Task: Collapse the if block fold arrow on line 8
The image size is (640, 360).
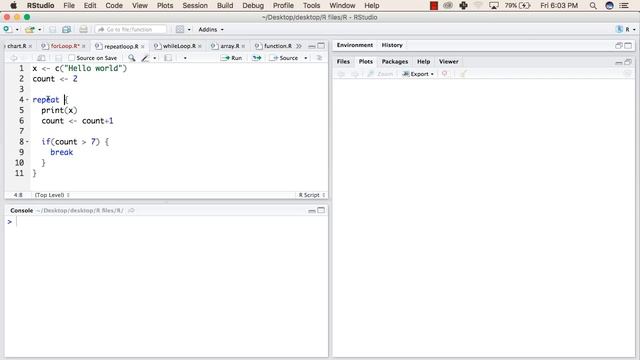Action: [27, 142]
